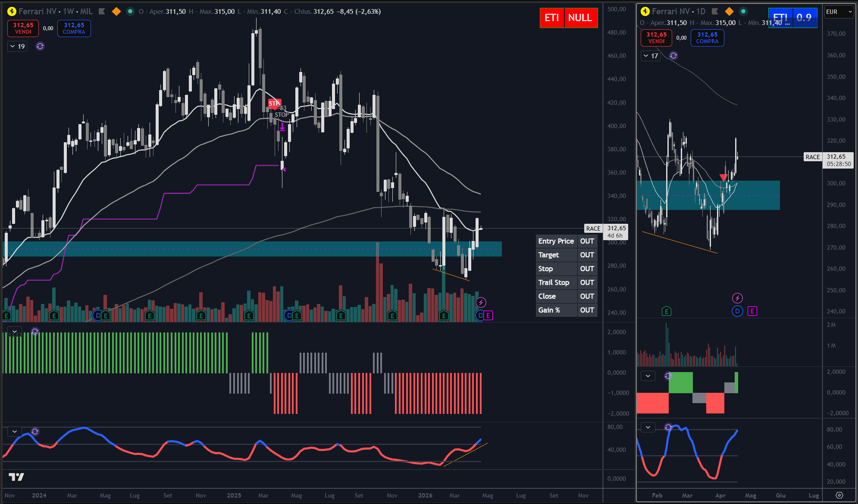Toggle the green market status dot on weekly chart
Viewport: 858px width, 504px height.
[x=130, y=12]
